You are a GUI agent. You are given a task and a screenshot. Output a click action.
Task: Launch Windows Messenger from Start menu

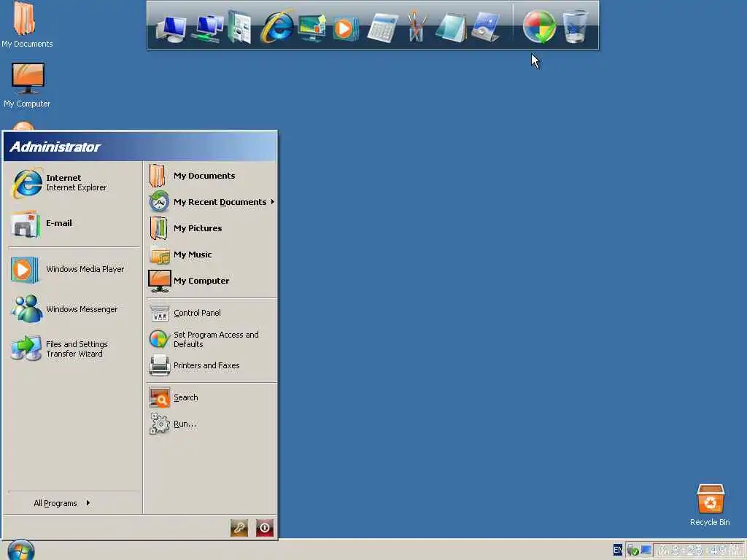(x=74, y=309)
